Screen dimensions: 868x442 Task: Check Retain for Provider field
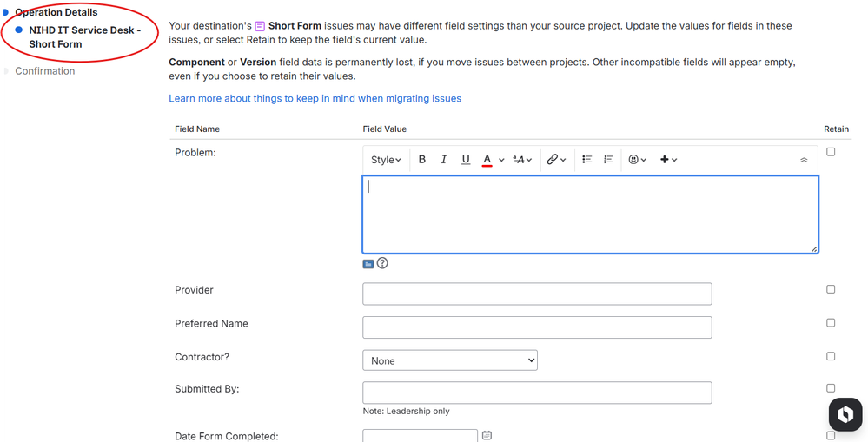(831, 289)
